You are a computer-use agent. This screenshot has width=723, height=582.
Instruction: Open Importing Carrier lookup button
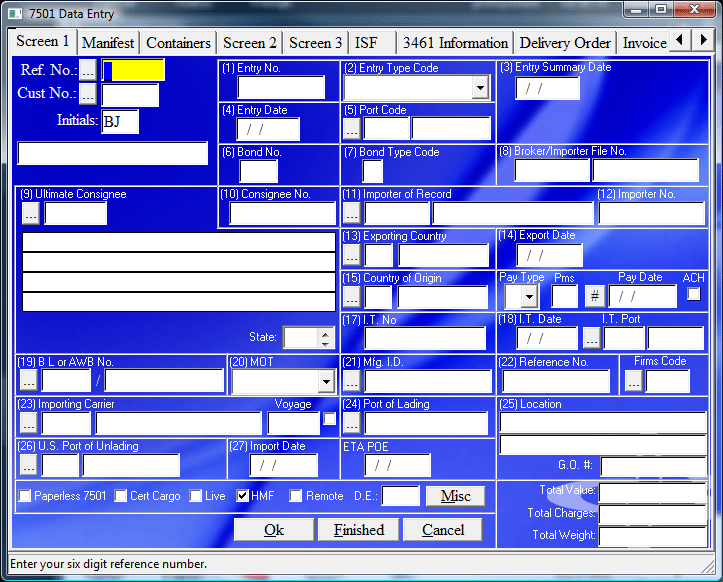click(x=29, y=423)
